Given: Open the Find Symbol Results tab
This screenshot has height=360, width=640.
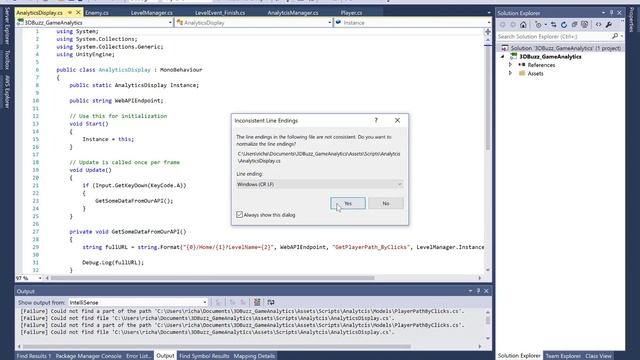Looking at the screenshot, I should pyautogui.click(x=204, y=356).
